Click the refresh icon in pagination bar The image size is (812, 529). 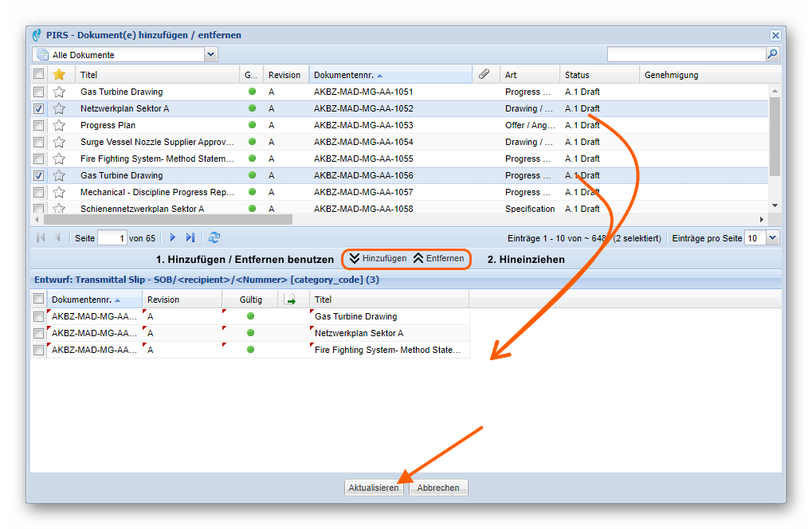click(x=214, y=237)
